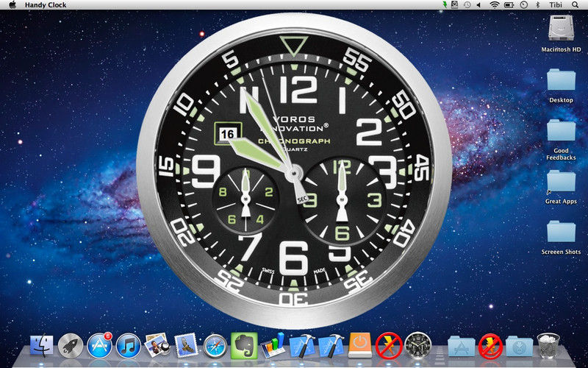Open the Numbers bar chart icon in the Dock
Viewport: 588px width, 368px height.
pyautogui.click(x=273, y=345)
